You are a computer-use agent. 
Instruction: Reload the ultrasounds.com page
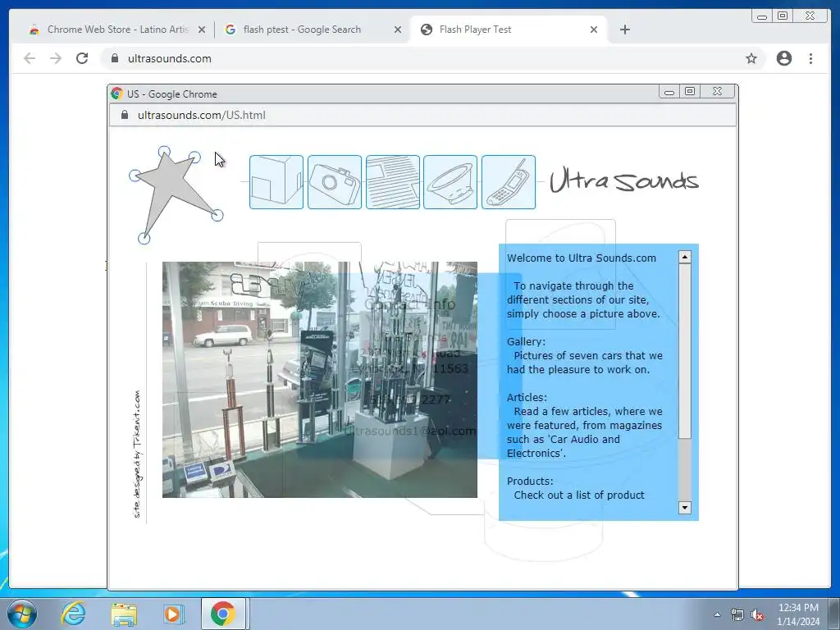(x=82, y=58)
